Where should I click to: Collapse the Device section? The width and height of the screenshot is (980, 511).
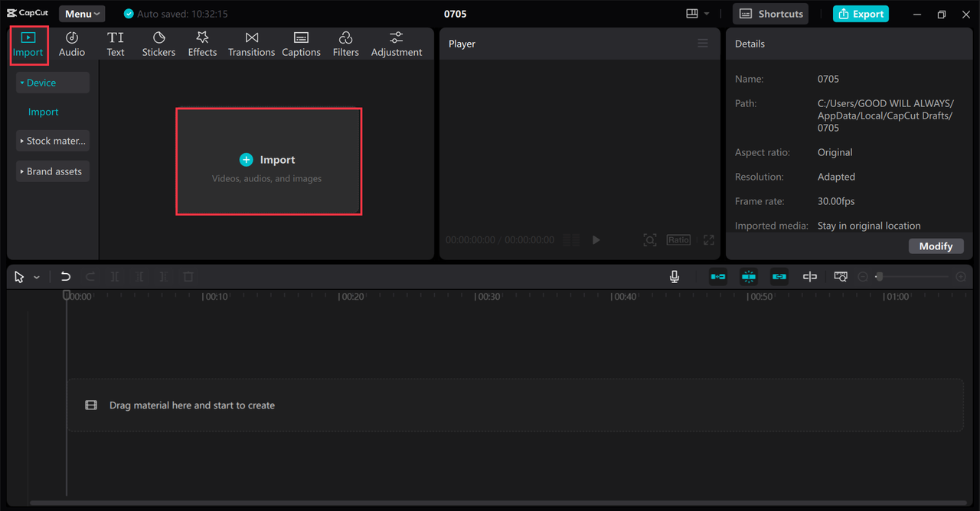[x=53, y=83]
